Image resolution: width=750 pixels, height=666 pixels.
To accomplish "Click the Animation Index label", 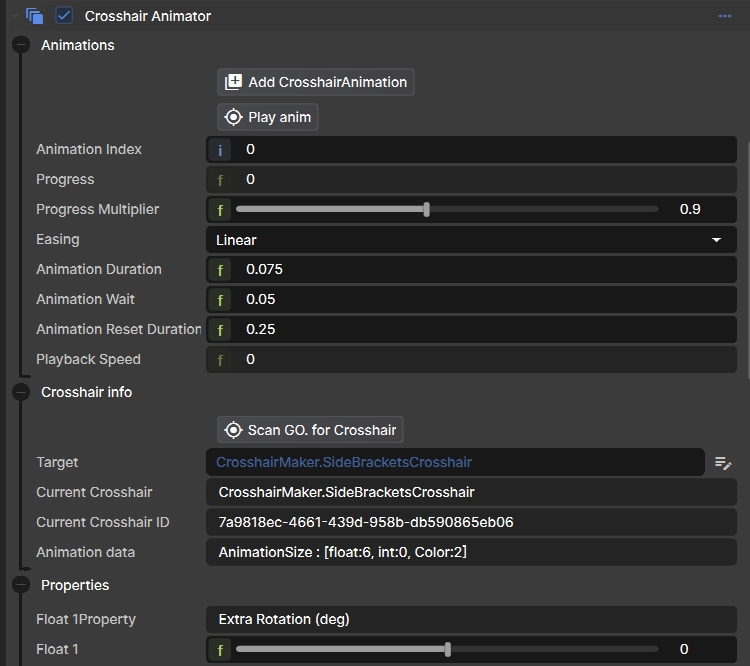I will 89,149.
